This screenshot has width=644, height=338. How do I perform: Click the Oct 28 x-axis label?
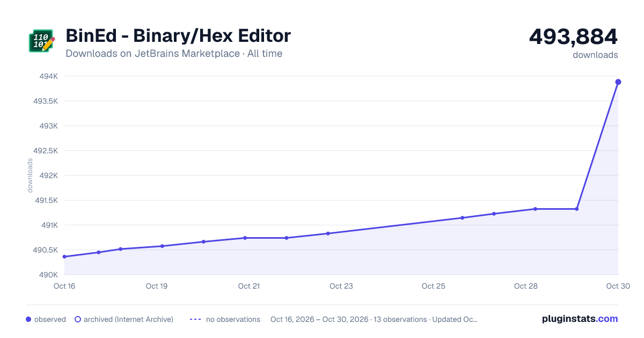[x=526, y=286]
